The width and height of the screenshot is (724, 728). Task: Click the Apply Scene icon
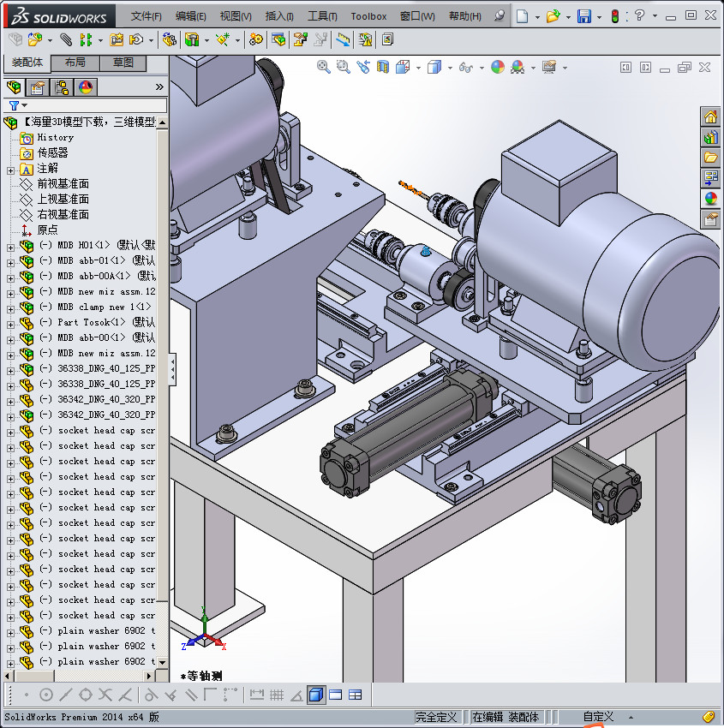(518, 68)
